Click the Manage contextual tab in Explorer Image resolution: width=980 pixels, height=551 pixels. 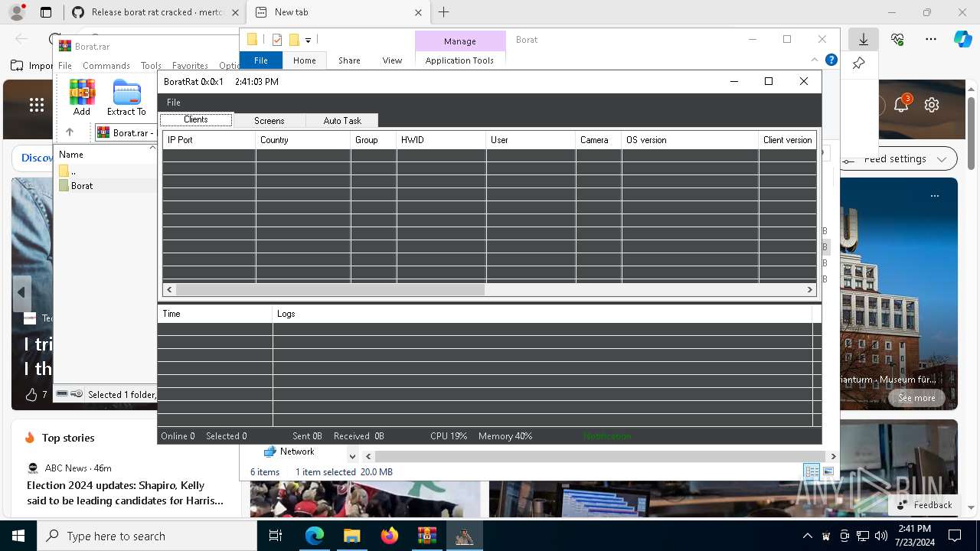460,41
